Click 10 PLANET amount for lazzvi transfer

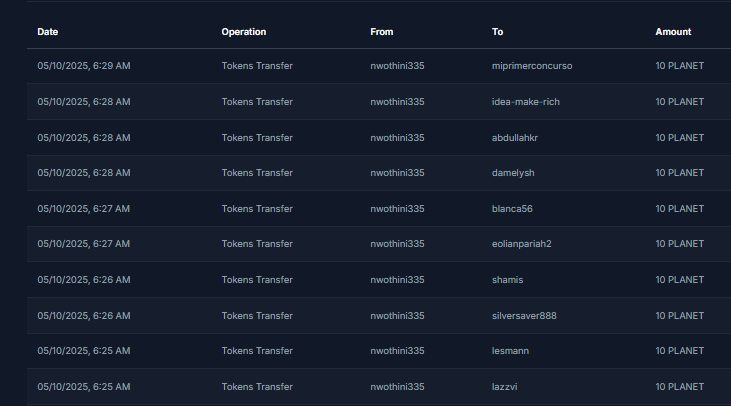tap(679, 386)
